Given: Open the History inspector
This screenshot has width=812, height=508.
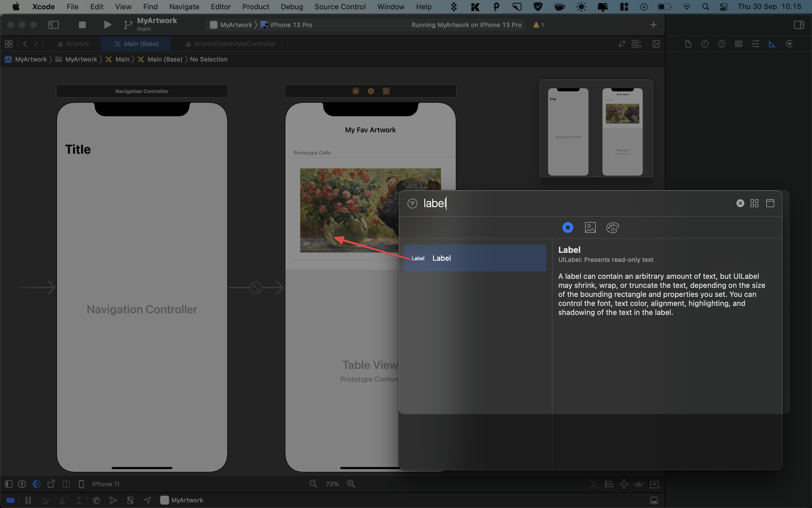Looking at the screenshot, I should (705, 44).
